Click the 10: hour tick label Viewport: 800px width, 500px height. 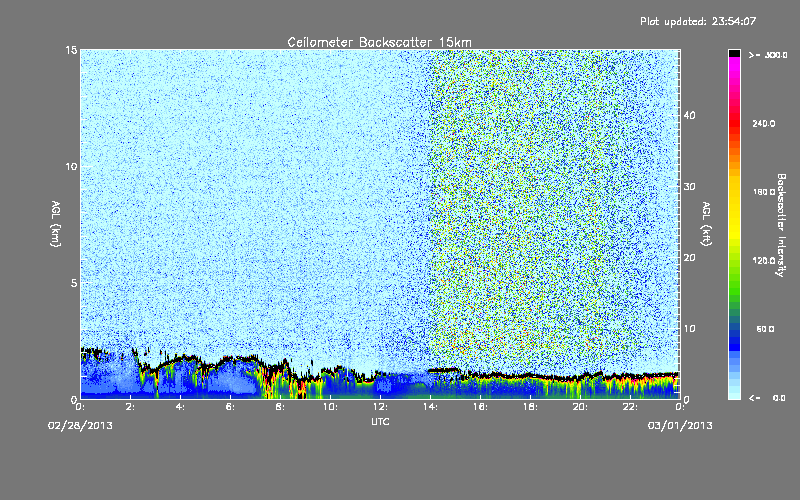[x=330, y=407]
